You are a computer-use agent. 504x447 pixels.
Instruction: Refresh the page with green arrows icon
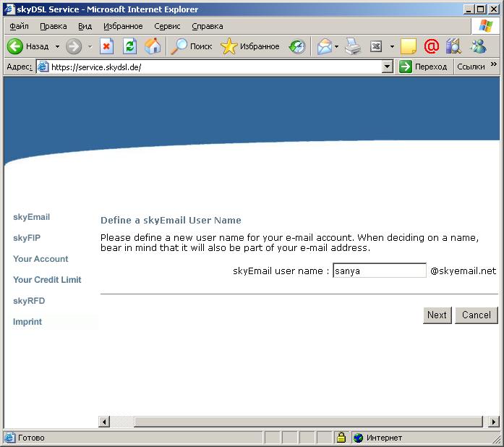pos(130,46)
